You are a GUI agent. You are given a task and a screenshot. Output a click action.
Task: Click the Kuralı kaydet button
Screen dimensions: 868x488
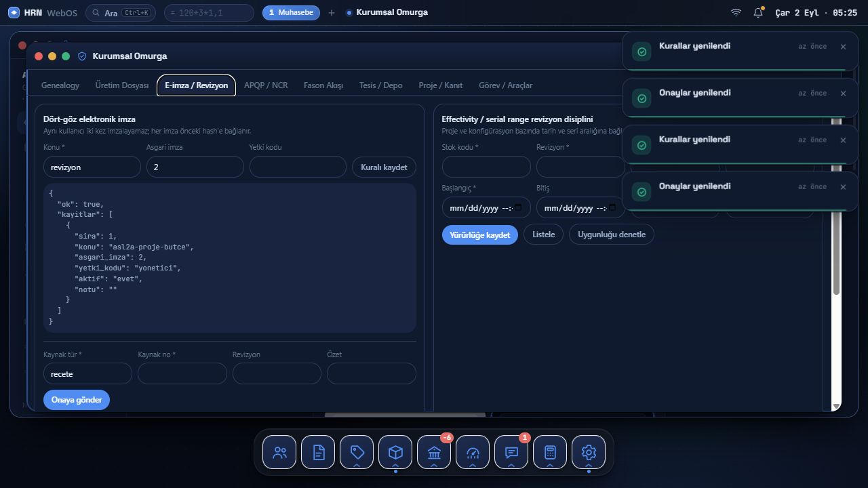(x=384, y=167)
